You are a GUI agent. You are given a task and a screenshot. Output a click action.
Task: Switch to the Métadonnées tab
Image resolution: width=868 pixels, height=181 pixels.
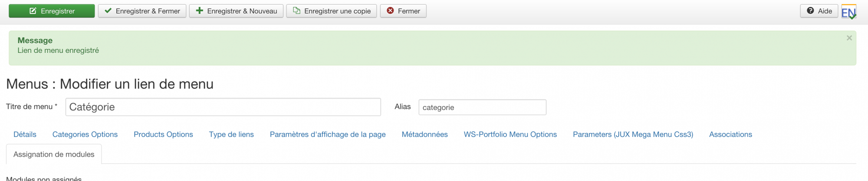pyautogui.click(x=424, y=134)
